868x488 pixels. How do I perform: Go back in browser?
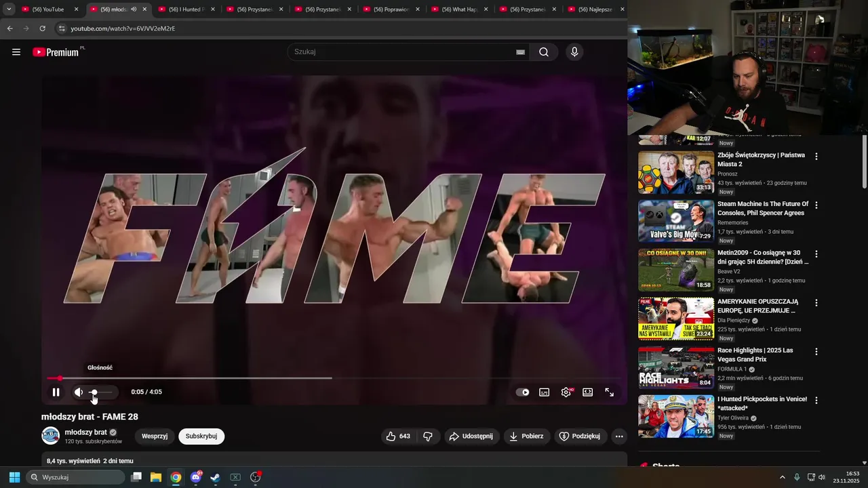pos(9,28)
